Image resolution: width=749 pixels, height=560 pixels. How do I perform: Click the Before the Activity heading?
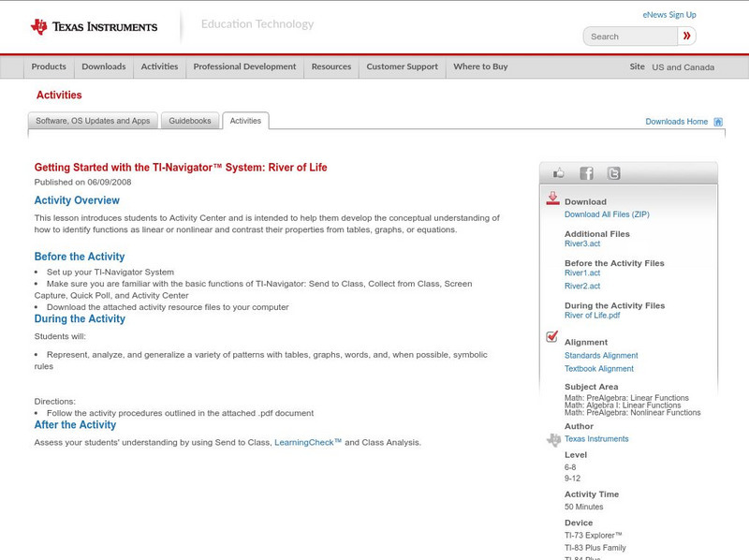tap(80, 257)
